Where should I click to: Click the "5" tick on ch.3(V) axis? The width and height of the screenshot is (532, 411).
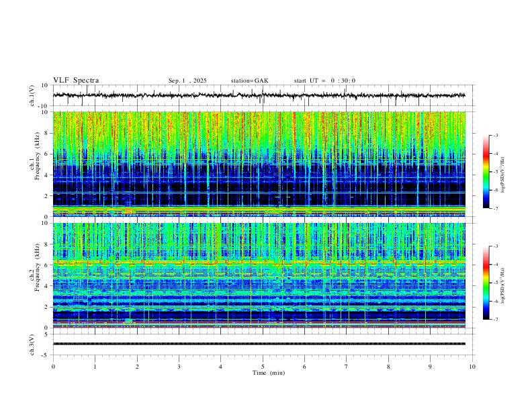46,334
